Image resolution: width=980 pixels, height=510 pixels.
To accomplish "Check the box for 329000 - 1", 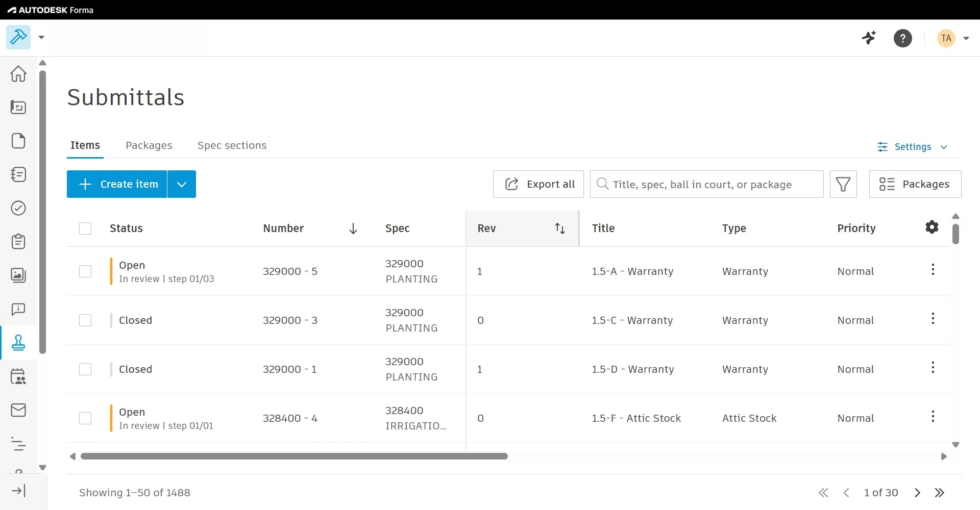I will click(x=85, y=369).
